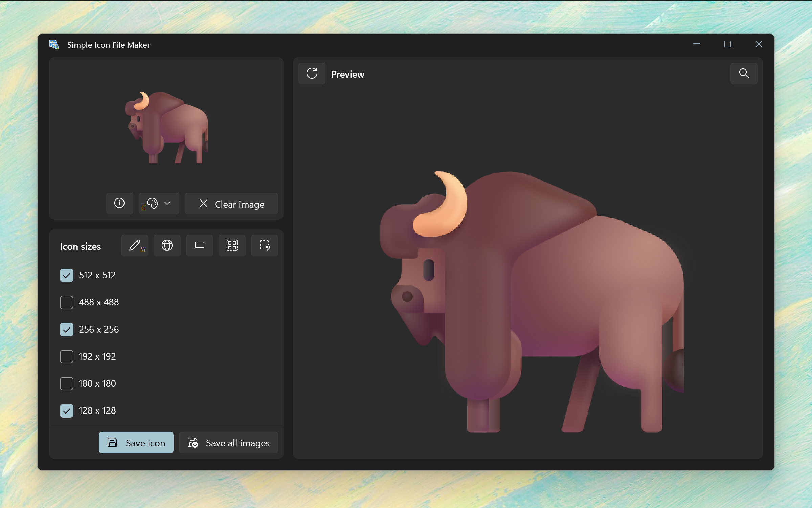Click the Clear image button

(x=231, y=204)
